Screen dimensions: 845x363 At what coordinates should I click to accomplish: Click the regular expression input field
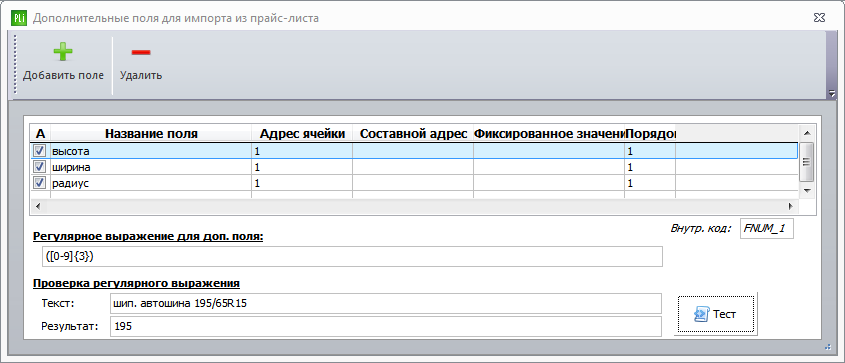tap(352, 257)
